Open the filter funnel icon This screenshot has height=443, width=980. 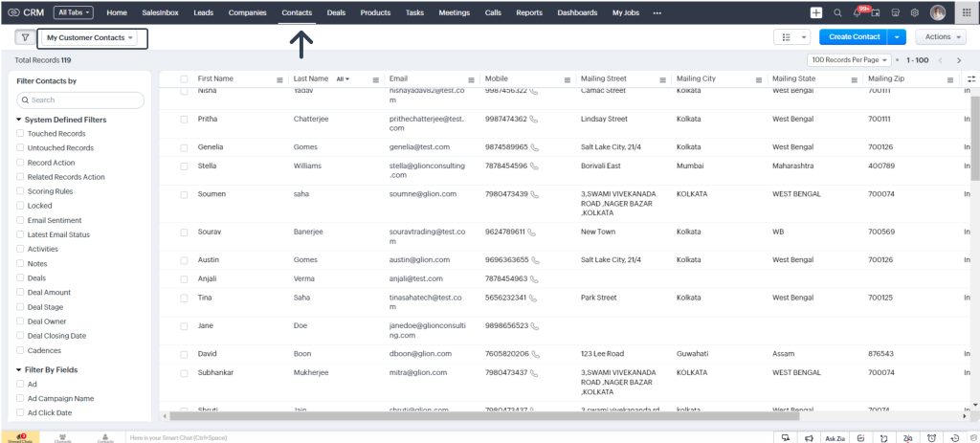(25, 37)
